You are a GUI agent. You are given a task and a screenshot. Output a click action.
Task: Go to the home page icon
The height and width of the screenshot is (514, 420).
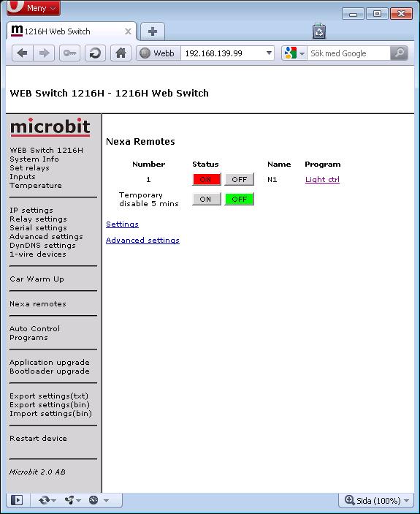pos(121,53)
